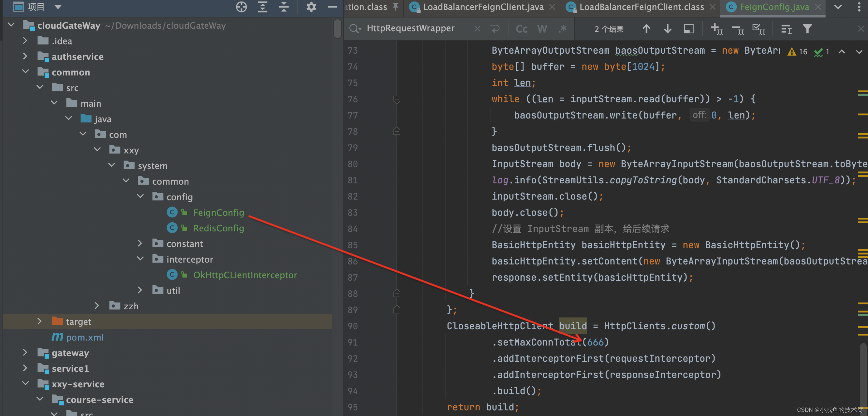The image size is (868, 416).
Task: Click the 16 warnings indicator
Action: [797, 51]
